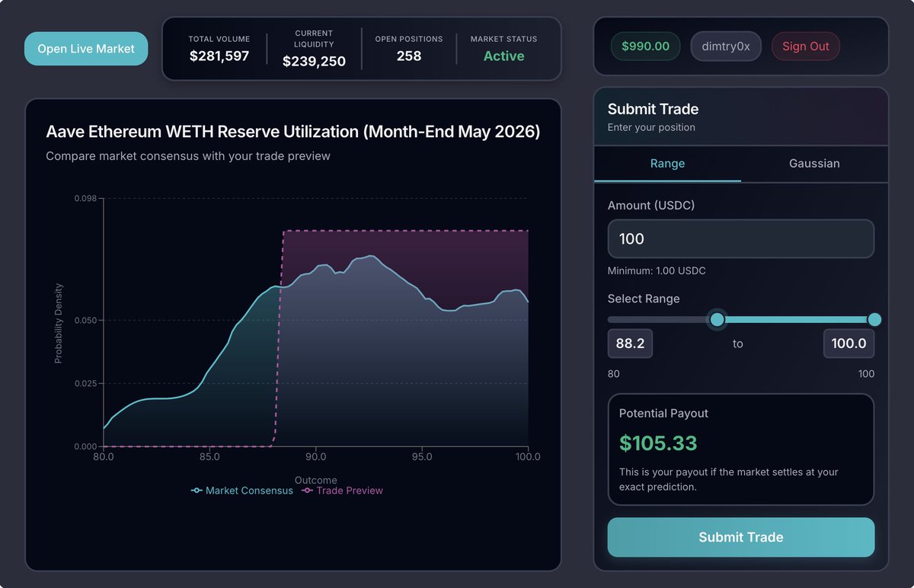Click the 'to' text between range fields

click(738, 344)
